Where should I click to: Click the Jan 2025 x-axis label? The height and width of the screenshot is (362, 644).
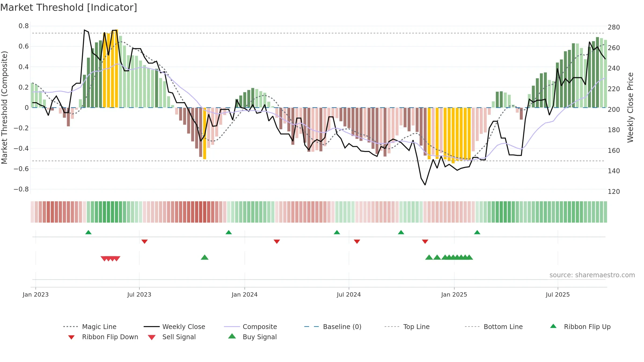454,294
